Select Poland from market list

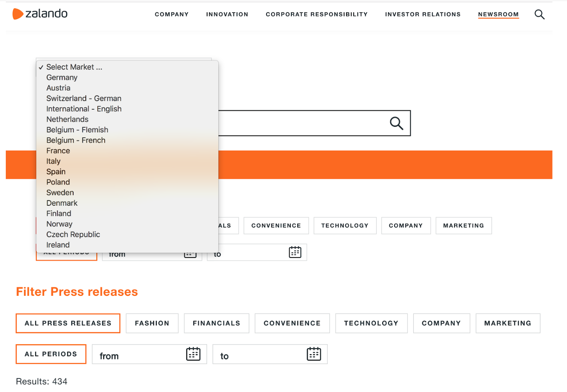(127, 182)
